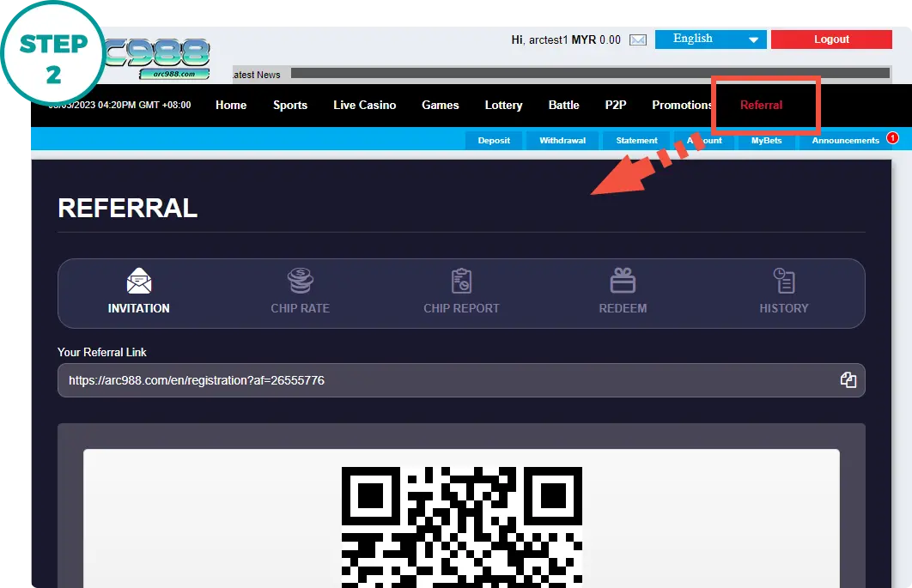Screen dimensions: 912x588
Task: Select the Redeem gift icon
Action: [623, 281]
